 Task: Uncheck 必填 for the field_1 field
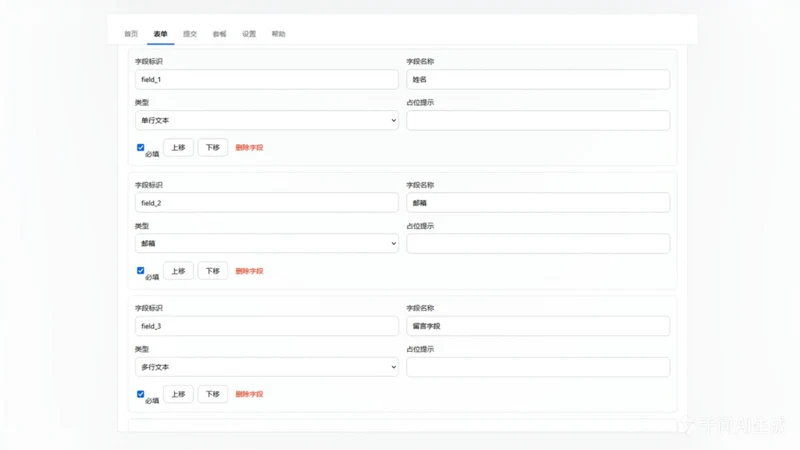point(140,147)
